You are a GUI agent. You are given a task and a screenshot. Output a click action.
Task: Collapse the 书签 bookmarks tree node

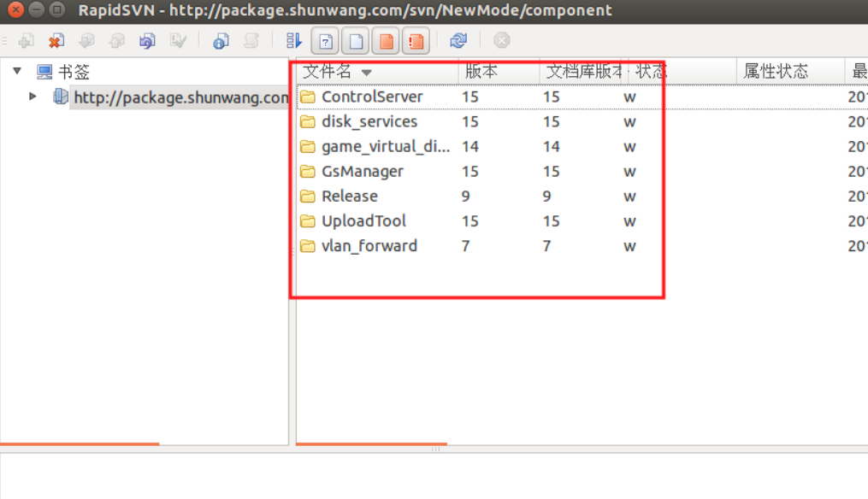point(16,72)
